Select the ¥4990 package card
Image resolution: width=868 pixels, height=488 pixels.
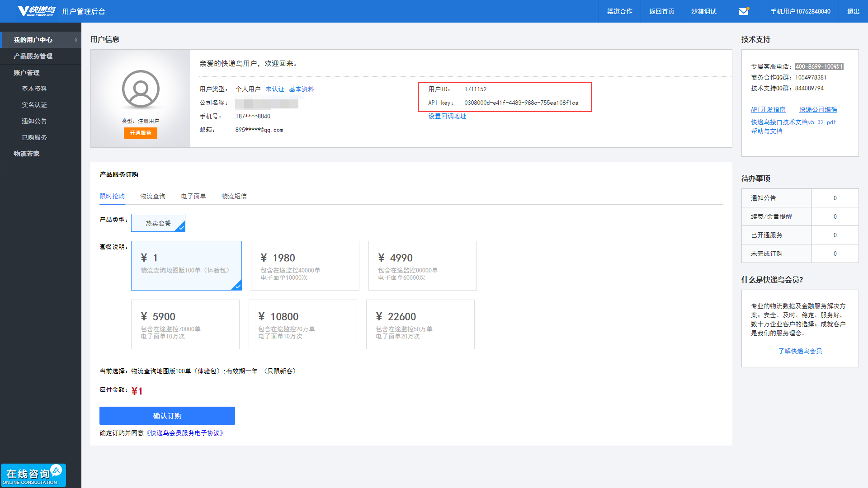tap(423, 266)
